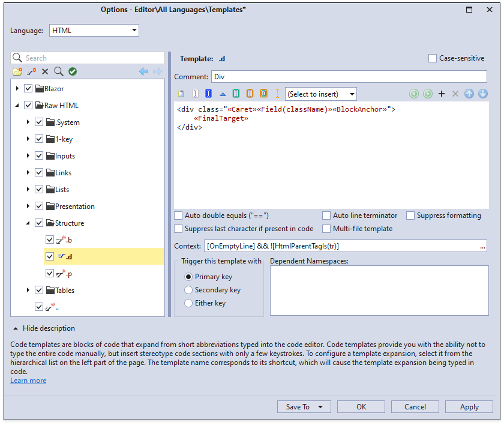The image size is (504, 425).
Task: Click the new template wand icon
Action: [x=32, y=71]
